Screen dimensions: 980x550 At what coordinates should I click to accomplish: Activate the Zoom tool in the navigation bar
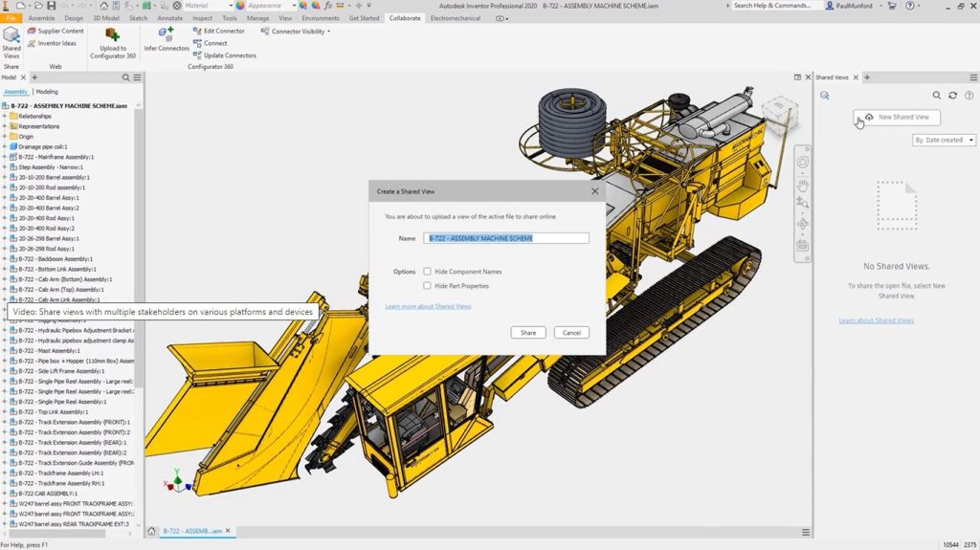click(x=803, y=203)
